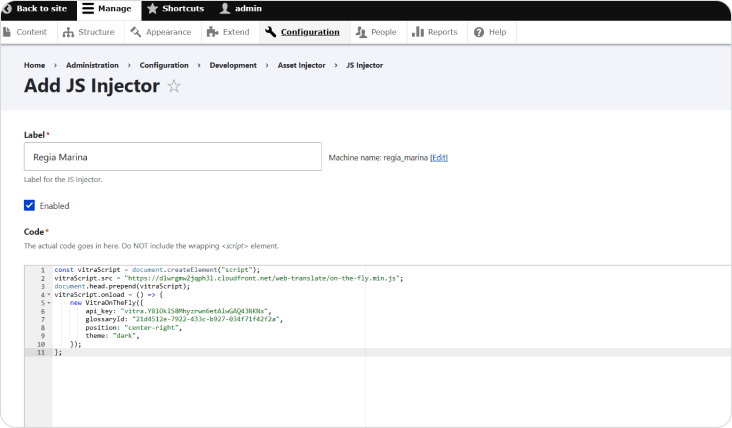Click the glossaryId value on line 7

[207, 319]
